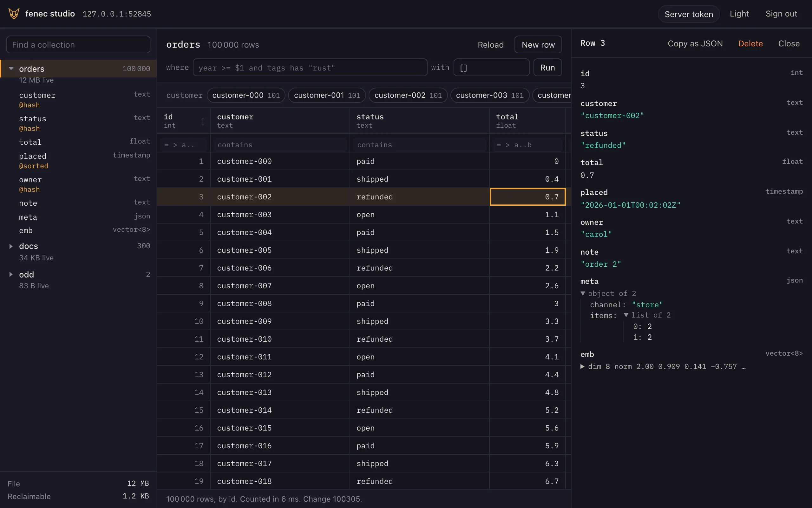The image size is (812, 508).
Task: Collapse the items list of 2
Action: pyautogui.click(x=626, y=315)
